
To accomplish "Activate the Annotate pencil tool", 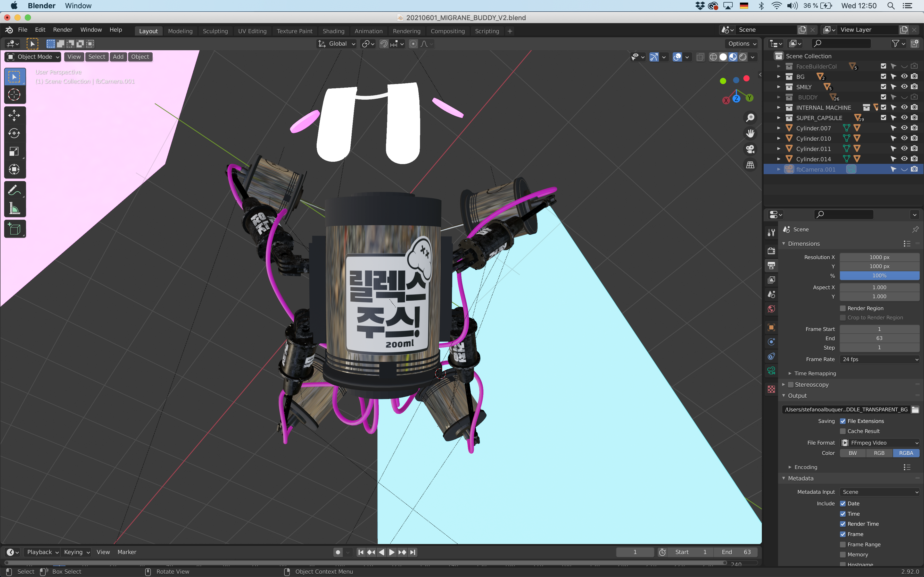I will click(14, 190).
